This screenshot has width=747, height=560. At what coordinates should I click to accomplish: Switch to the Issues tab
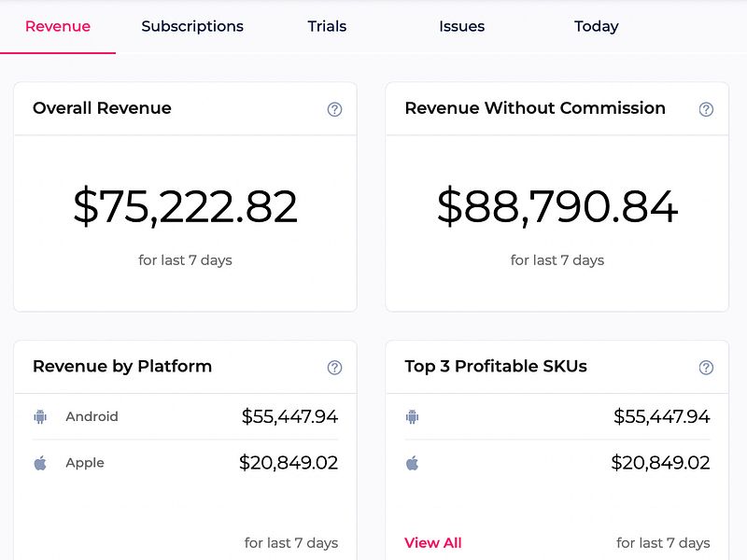point(460,26)
